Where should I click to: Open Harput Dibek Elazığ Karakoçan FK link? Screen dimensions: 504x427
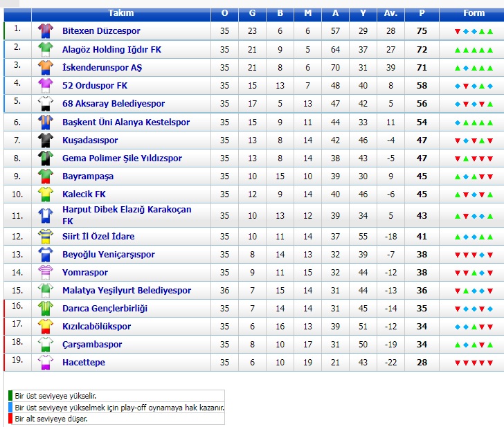127,215
